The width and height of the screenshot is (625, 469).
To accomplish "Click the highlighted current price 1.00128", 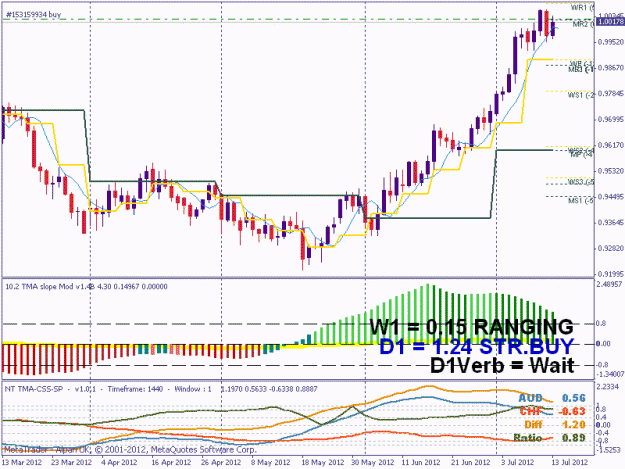I will [611, 22].
